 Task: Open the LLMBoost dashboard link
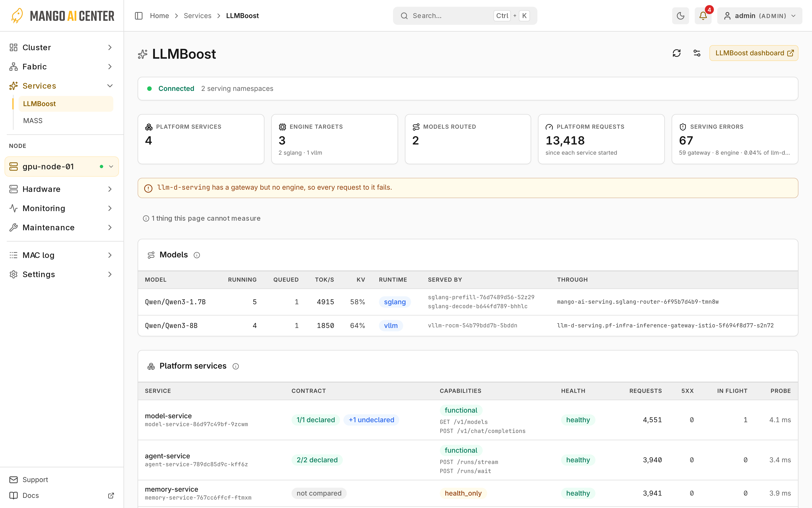pyautogui.click(x=754, y=53)
